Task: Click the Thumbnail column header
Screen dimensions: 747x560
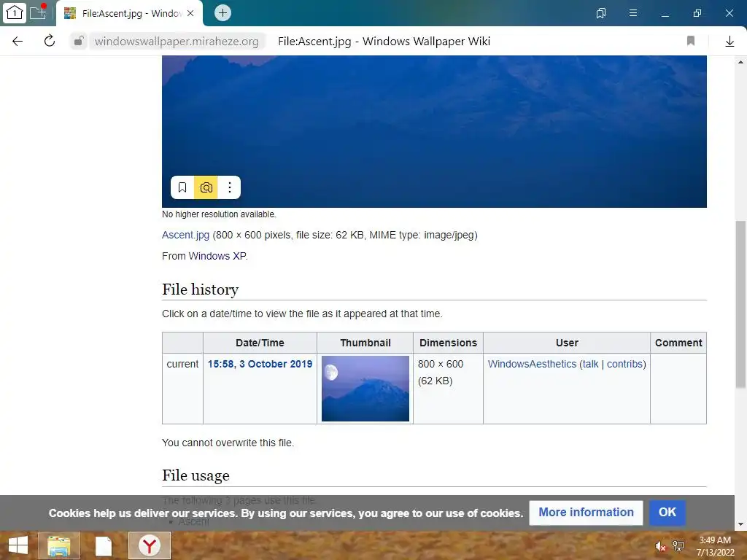Action: pos(365,343)
